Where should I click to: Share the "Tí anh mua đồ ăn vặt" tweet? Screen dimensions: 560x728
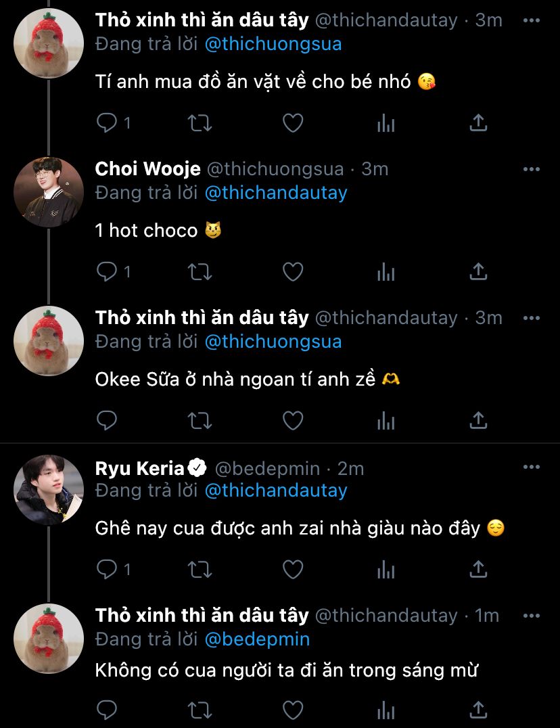[x=478, y=122]
